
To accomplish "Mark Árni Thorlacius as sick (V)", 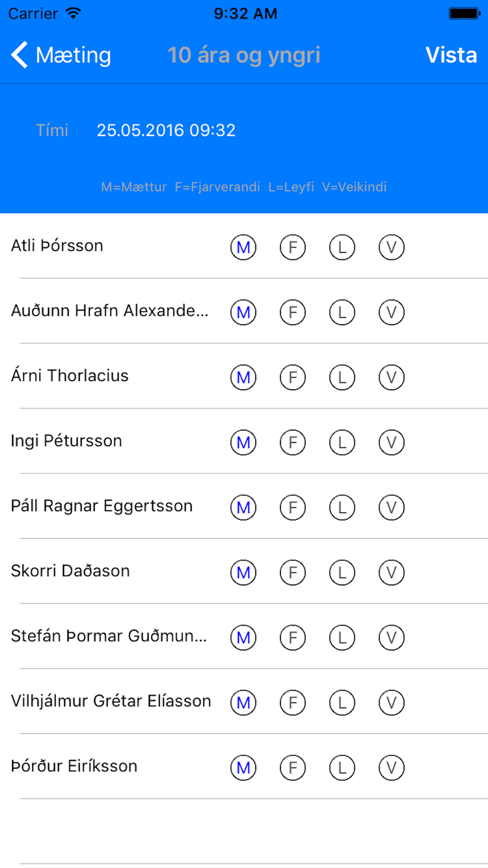I will click(391, 377).
